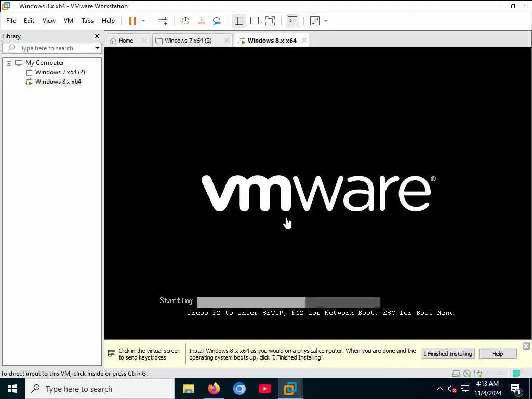Open the clock showing 4:13 AM
Image resolution: width=532 pixels, height=399 pixels.
(487, 389)
